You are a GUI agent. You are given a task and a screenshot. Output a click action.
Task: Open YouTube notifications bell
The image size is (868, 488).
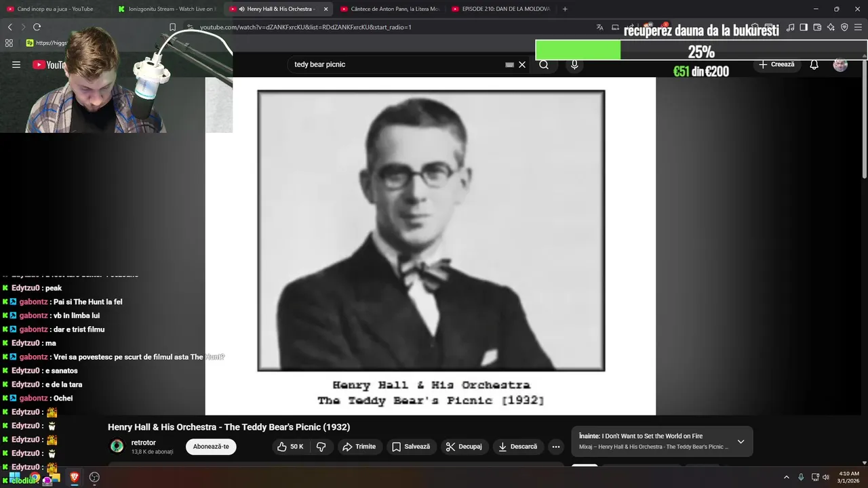[814, 64]
